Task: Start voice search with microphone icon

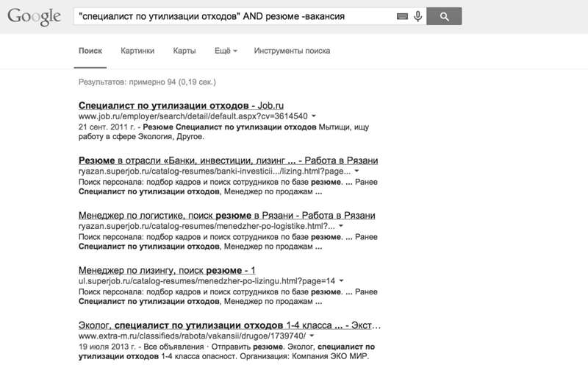Action: [417, 15]
